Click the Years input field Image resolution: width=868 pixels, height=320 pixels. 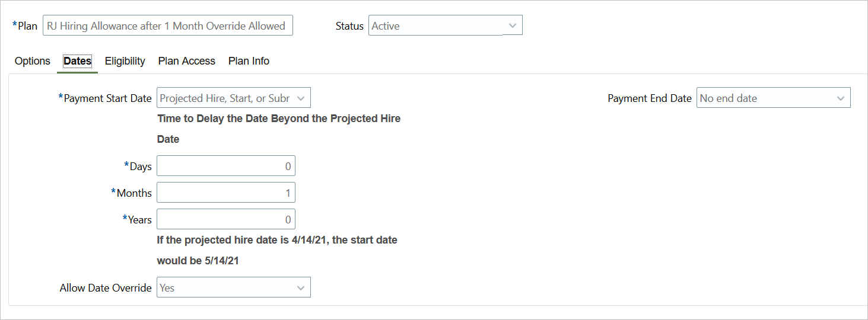[226, 219]
